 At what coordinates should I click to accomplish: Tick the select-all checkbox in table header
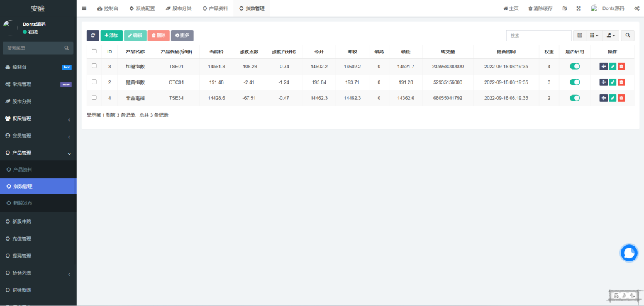(x=94, y=52)
